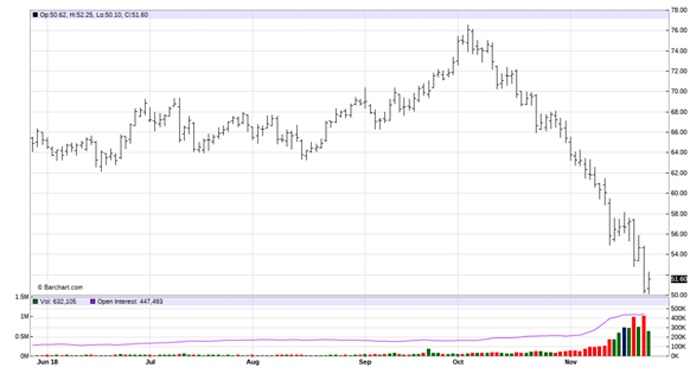The image size is (700, 376).
Task: Click the 56.00 price axis label
Action: click(679, 234)
